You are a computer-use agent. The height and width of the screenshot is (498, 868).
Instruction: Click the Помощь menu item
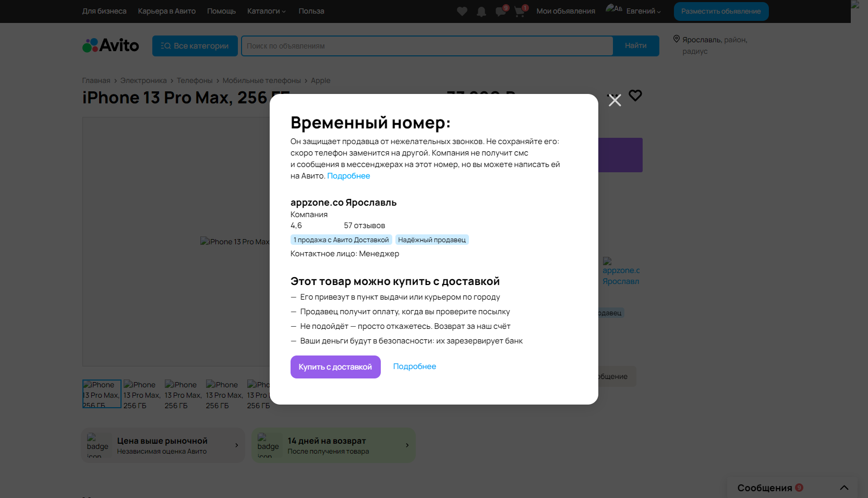(222, 11)
